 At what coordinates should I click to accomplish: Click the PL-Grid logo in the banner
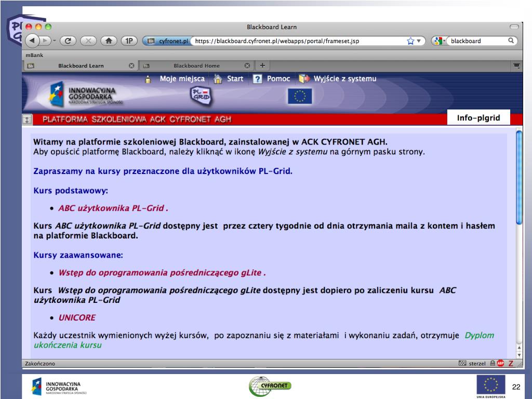pyautogui.click(x=201, y=96)
